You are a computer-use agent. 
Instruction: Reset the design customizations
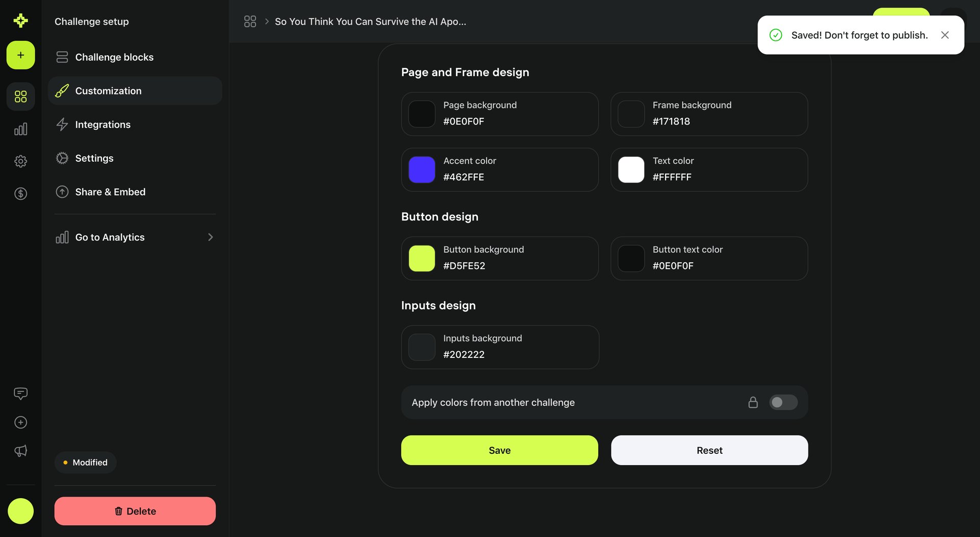coord(709,450)
